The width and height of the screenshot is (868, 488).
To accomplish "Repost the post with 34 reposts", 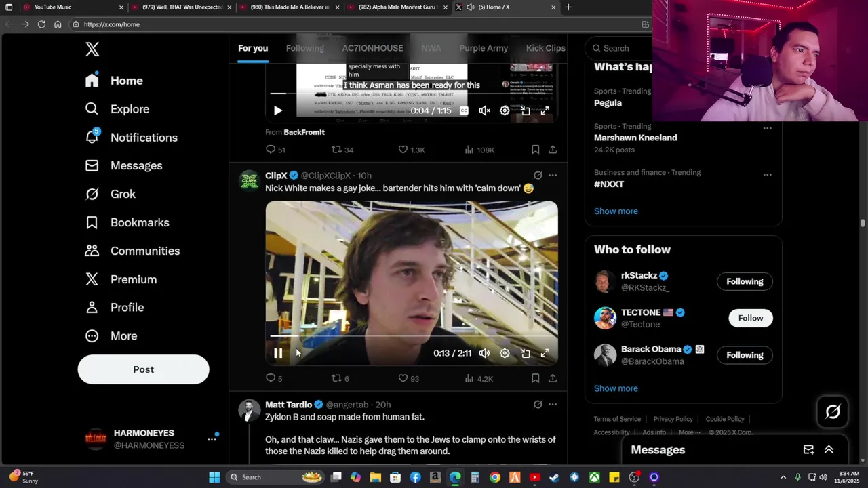I will [342, 150].
